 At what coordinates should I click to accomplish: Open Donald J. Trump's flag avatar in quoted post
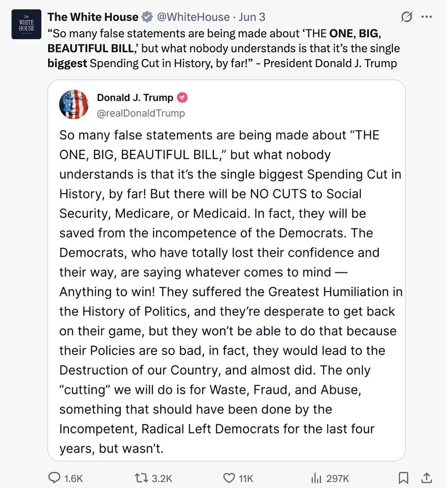click(74, 104)
